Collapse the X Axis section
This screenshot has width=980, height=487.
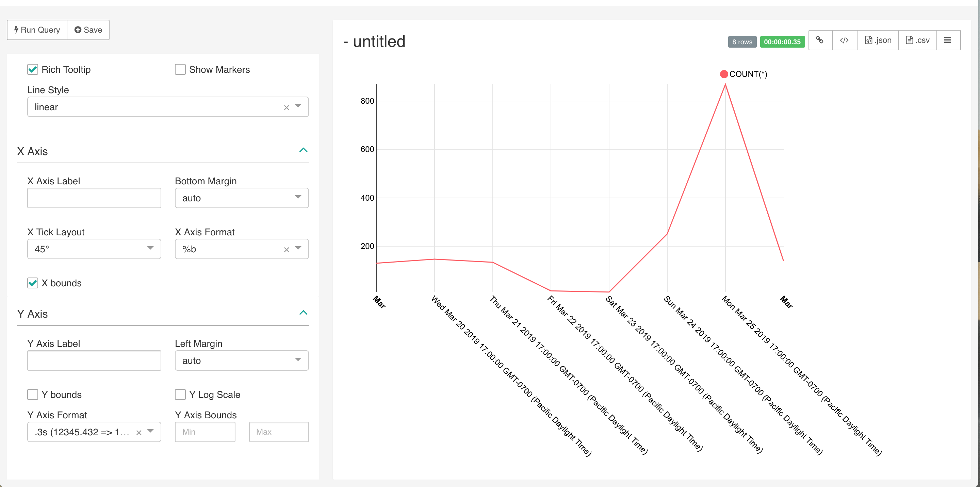(x=303, y=150)
